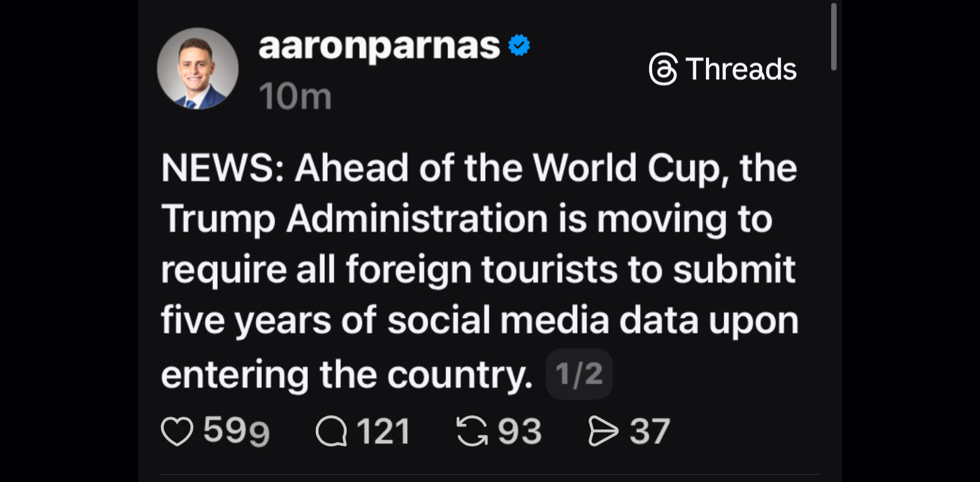The height and width of the screenshot is (482, 980).
Task: Open the 1/2 thread part indicator
Action: [x=579, y=374]
